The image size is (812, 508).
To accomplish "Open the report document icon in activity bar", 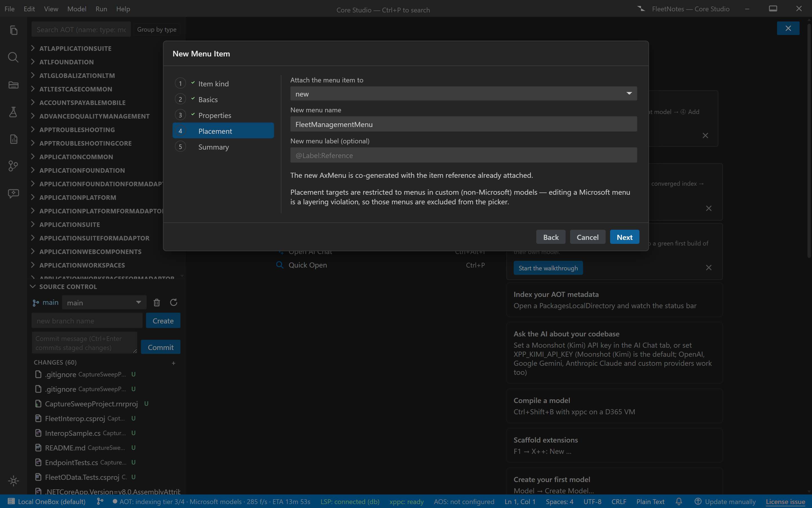I will click(14, 139).
